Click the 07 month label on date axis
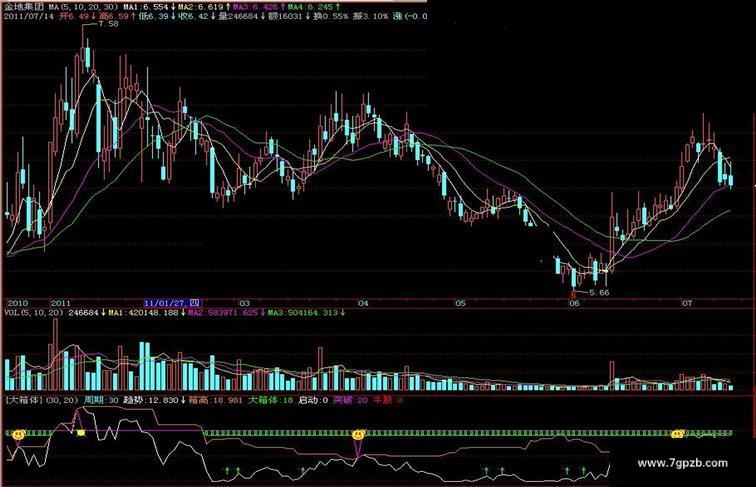756x487 pixels. (x=687, y=303)
